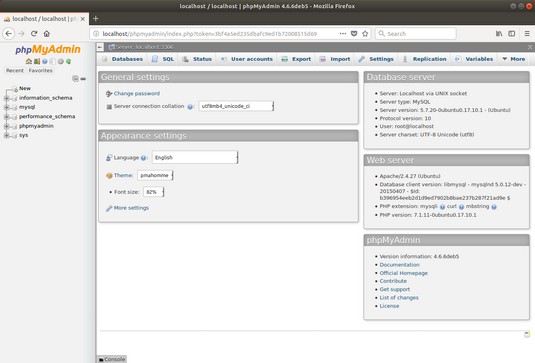Open the Settings tab
Image resolution: width=535 pixels, height=363 pixels.
376,59
